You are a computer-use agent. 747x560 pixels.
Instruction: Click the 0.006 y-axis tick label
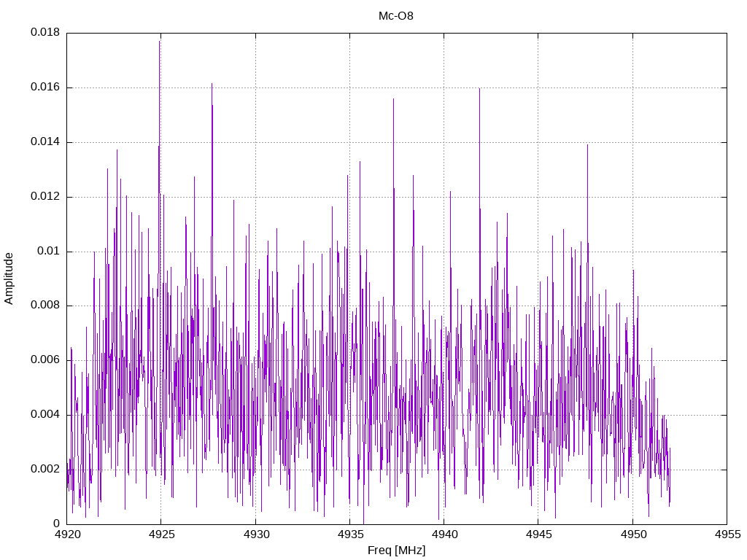point(45,359)
